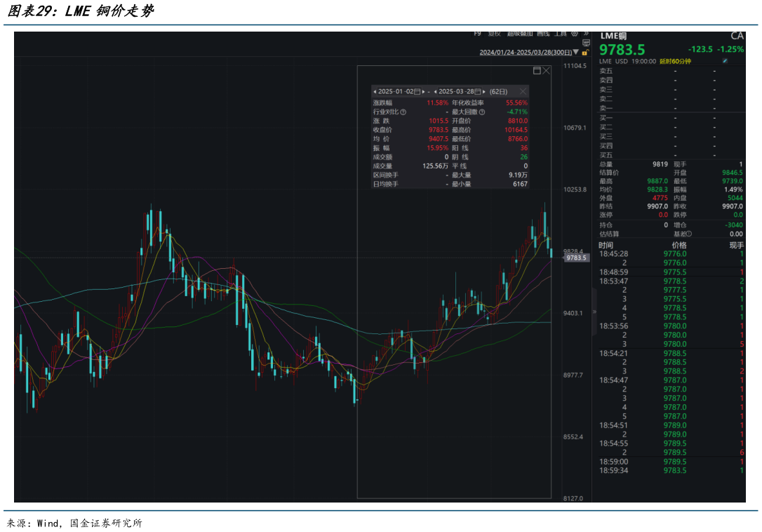Step end date 2025-03-28 backward
Viewport: 762px width, 532px height.
point(436,91)
